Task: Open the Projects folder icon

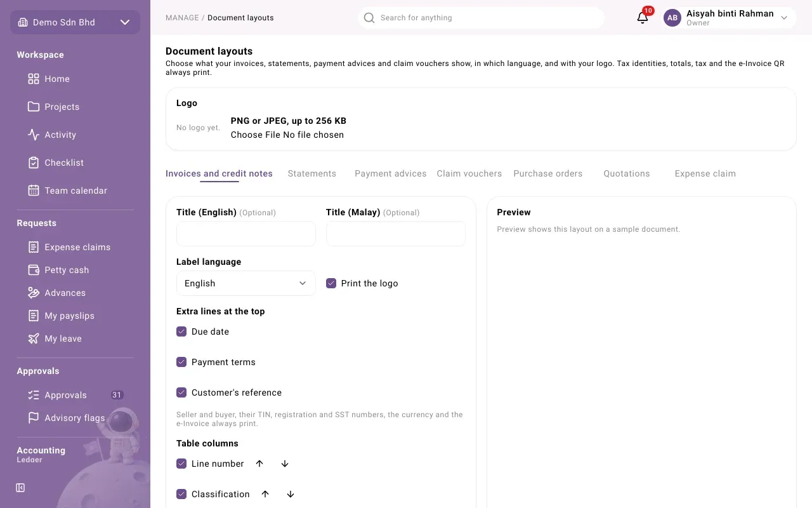Action: [34, 107]
